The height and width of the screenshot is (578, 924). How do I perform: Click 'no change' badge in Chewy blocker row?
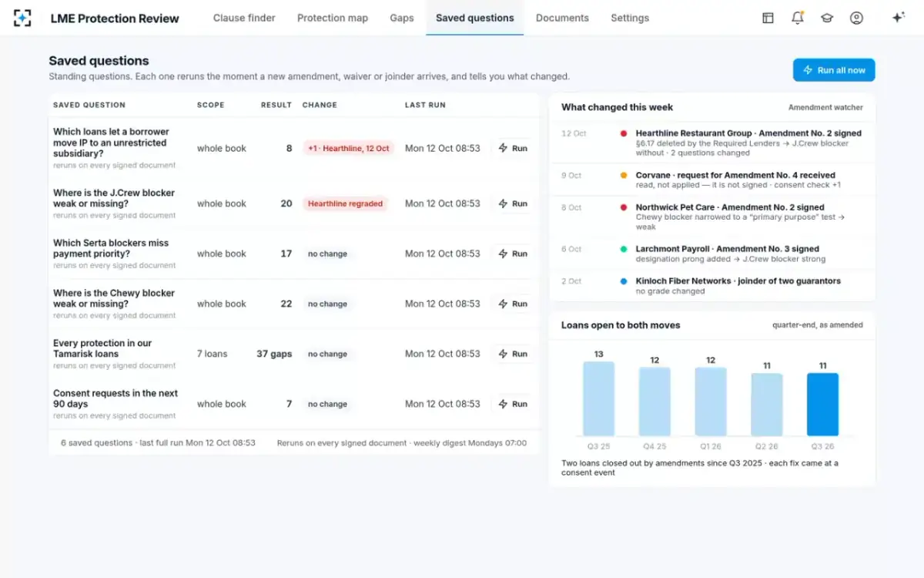[x=327, y=304]
